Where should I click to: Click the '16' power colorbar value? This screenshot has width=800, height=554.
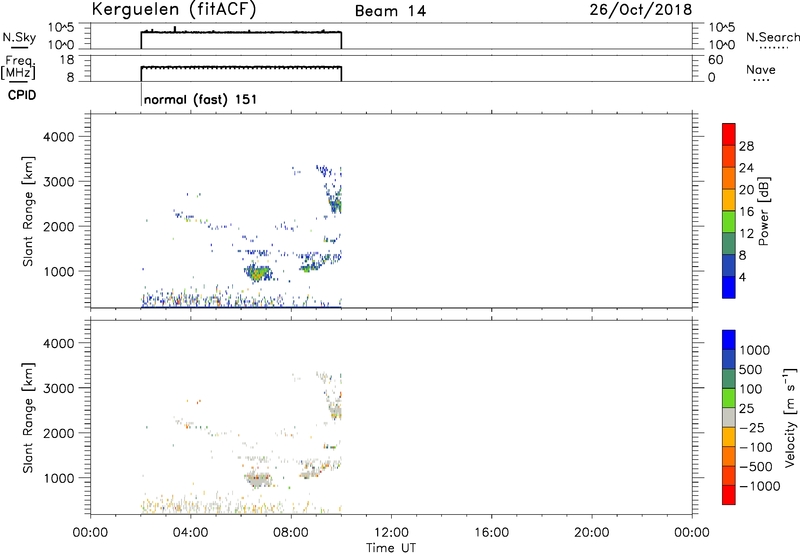[746, 212]
